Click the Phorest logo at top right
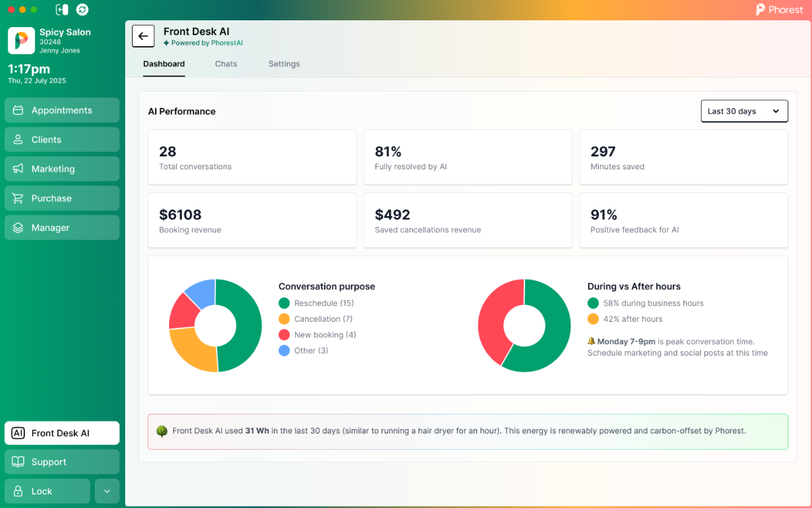The image size is (812, 508). 780,9
